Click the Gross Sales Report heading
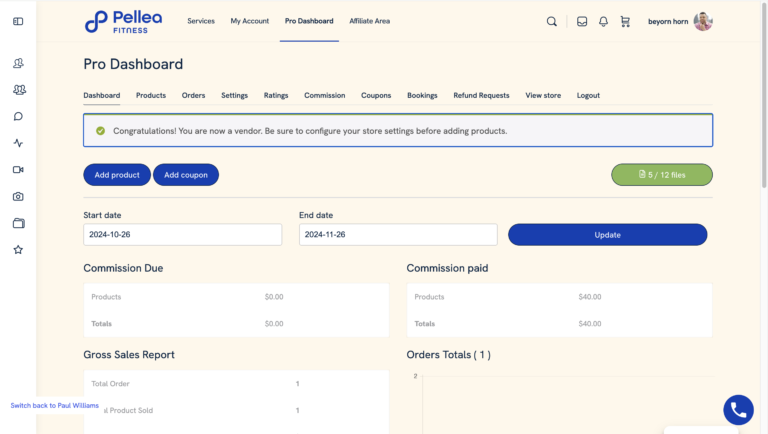The width and height of the screenshot is (768, 434). pos(129,355)
